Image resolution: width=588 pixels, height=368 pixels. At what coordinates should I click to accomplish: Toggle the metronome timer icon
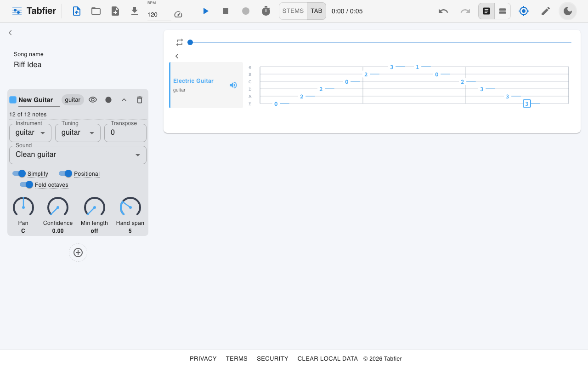tap(266, 11)
